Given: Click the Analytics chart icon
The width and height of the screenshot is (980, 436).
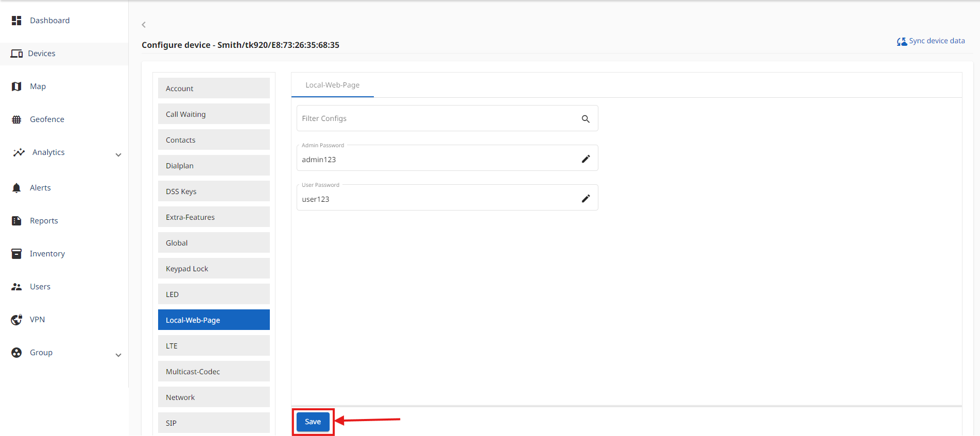Looking at the screenshot, I should click(19, 152).
